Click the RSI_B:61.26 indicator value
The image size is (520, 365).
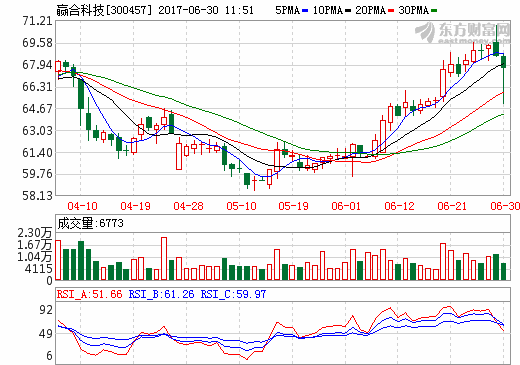tap(161, 294)
